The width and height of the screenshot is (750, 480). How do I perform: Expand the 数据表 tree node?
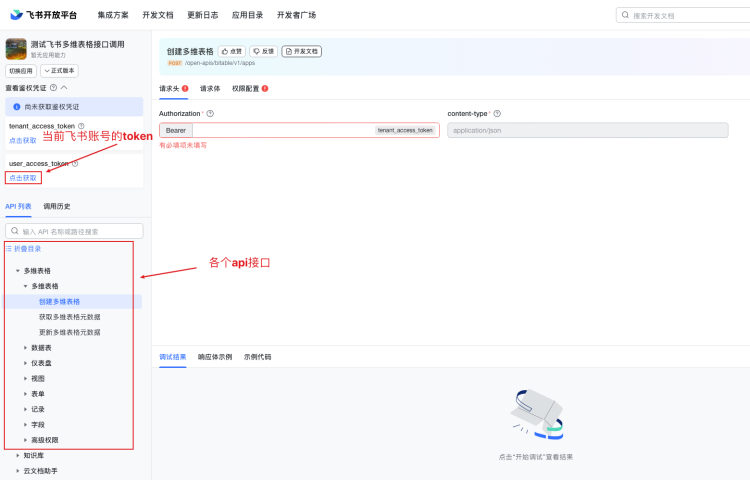26,348
